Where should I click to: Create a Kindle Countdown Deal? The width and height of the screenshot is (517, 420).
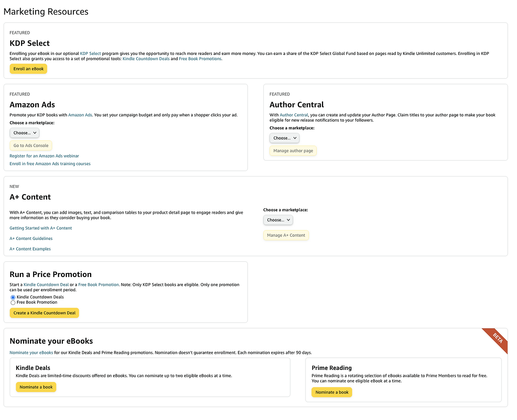pos(44,313)
